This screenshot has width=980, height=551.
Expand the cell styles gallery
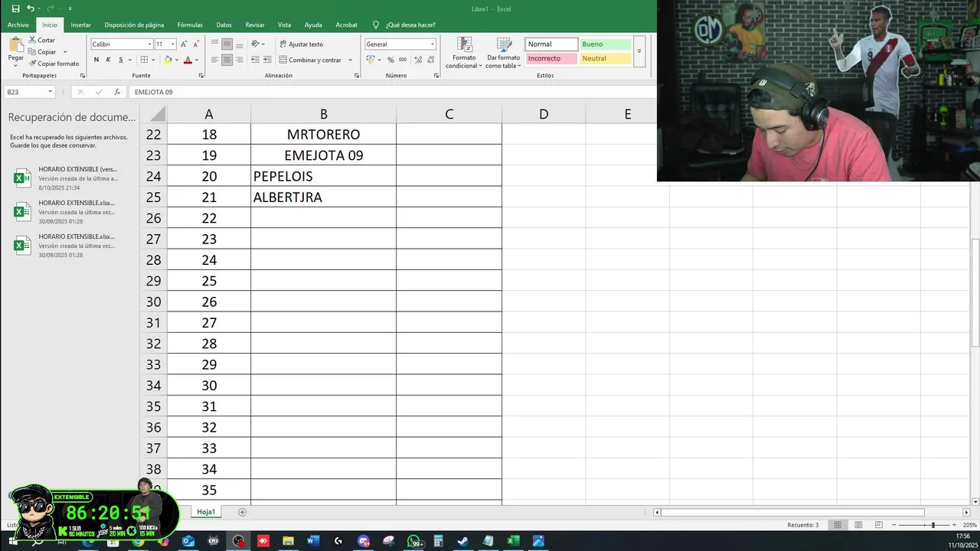[x=639, y=51]
